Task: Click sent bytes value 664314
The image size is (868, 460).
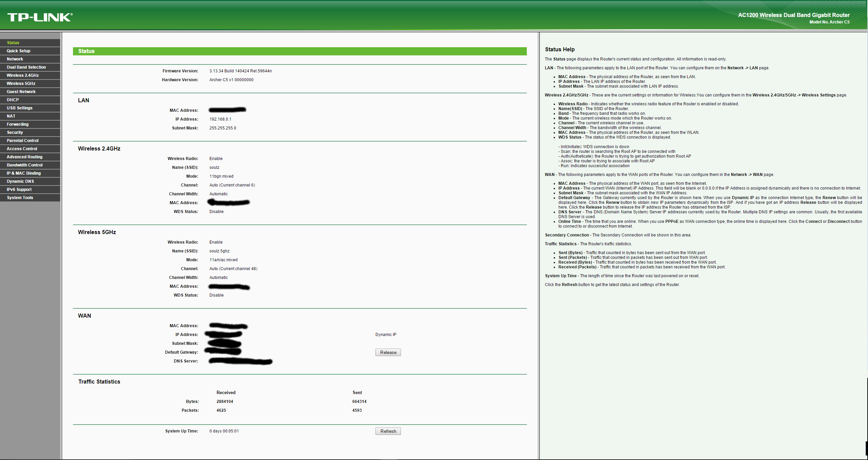Action: (359, 402)
